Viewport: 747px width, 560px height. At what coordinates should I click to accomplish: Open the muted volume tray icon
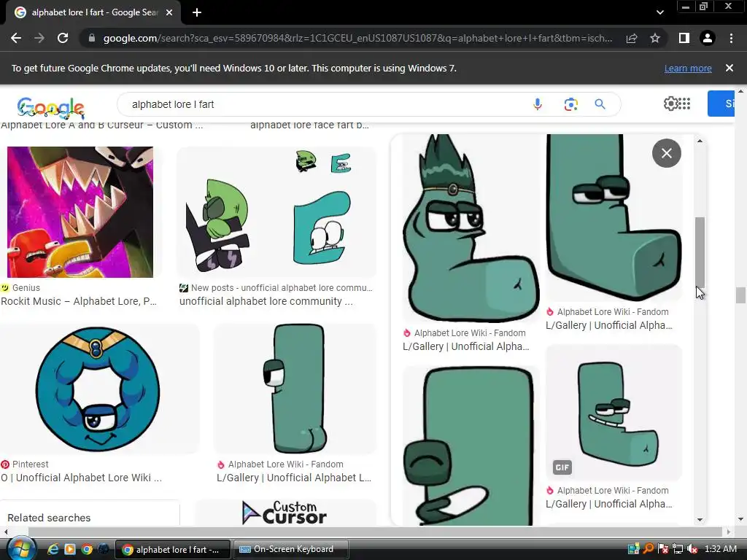click(693, 549)
